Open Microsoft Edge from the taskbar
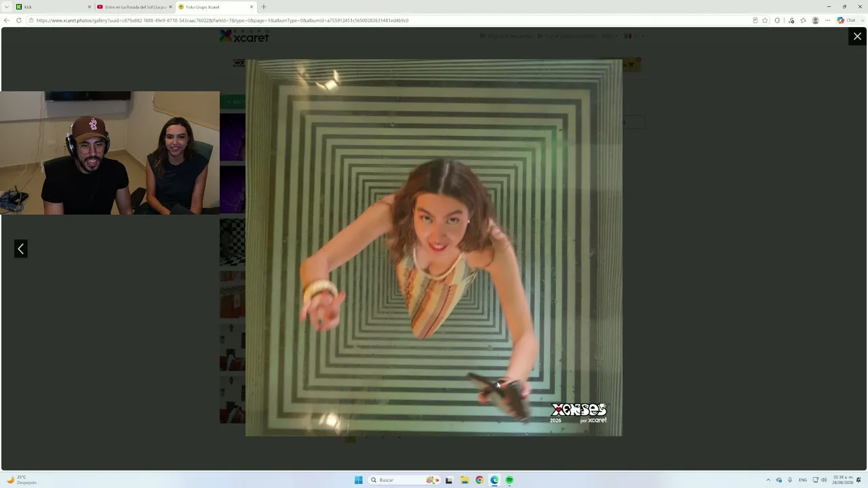This screenshot has height=488, width=868. [x=494, y=480]
